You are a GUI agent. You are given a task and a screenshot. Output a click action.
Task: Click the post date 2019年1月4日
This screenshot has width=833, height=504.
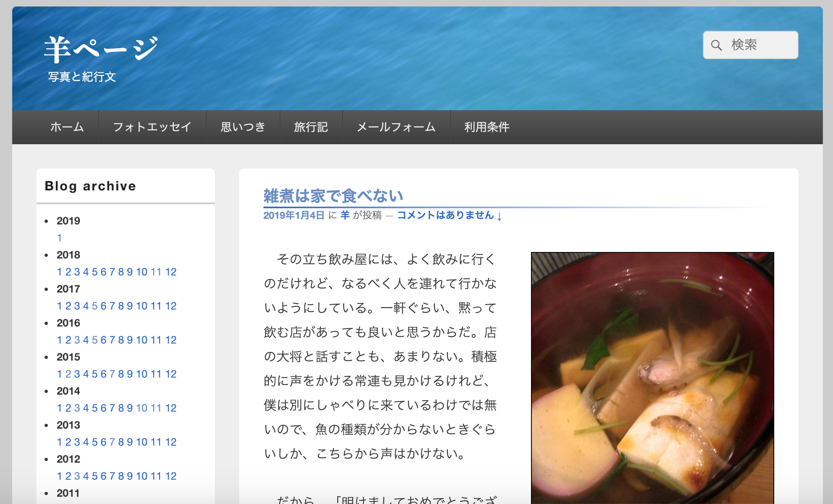[294, 215]
